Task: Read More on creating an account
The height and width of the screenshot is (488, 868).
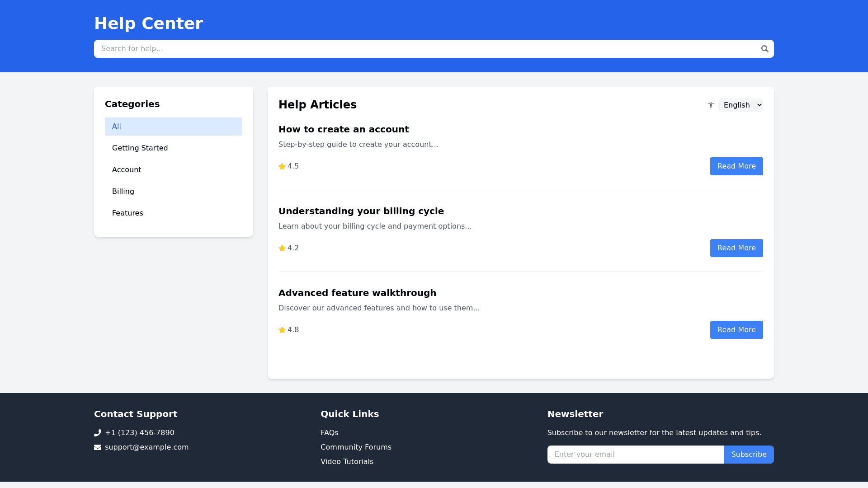Action: [736, 166]
